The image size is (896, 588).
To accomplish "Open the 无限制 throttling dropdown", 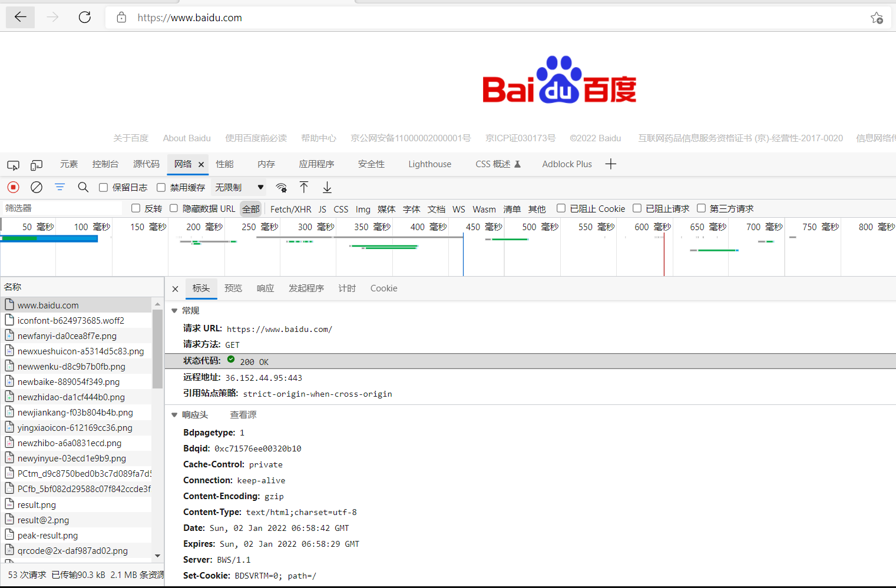I will click(239, 187).
